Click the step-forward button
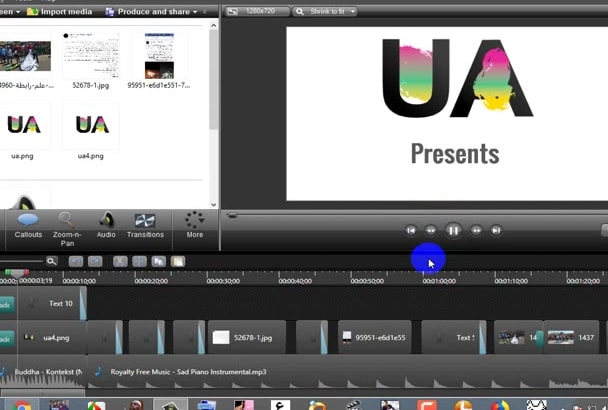Screen dimensions: 608x410 [476, 230]
